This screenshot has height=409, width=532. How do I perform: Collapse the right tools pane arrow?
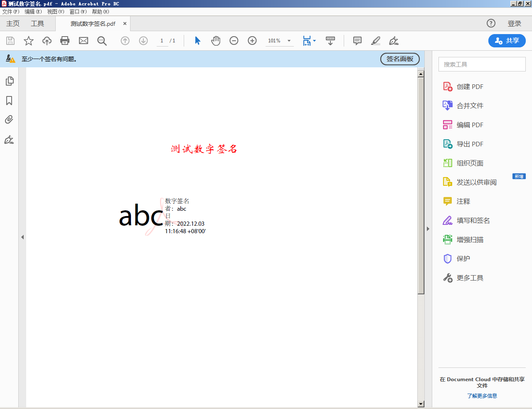[x=428, y=229]
